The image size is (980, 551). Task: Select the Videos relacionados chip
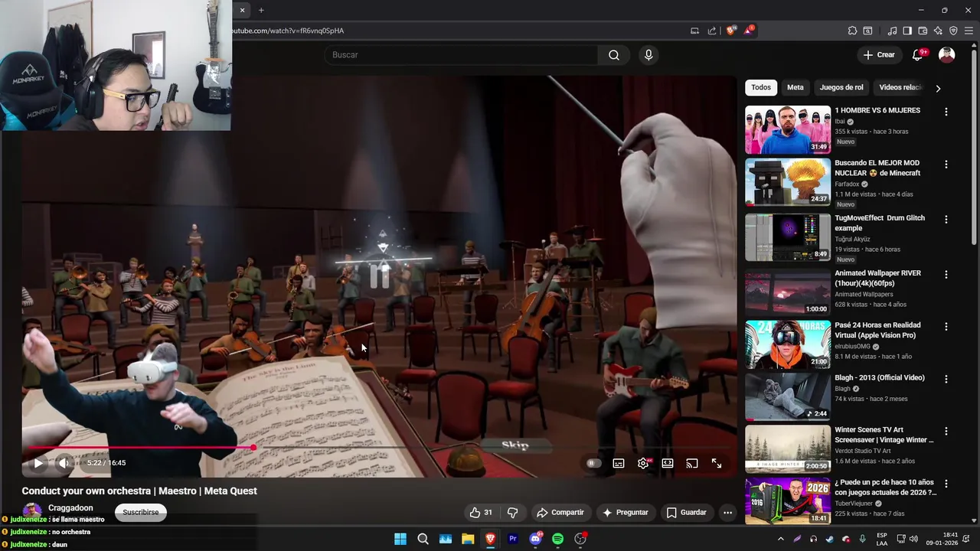pos(901,87)
